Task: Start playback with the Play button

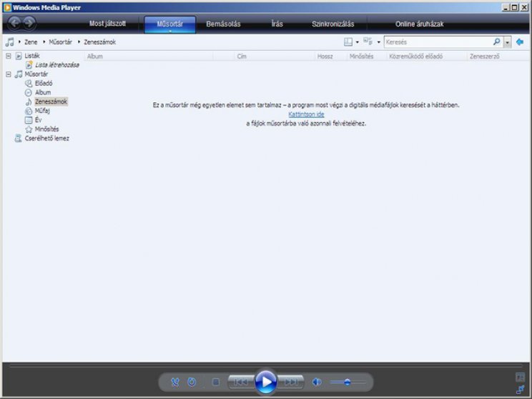Action: (x=266, y=382)
